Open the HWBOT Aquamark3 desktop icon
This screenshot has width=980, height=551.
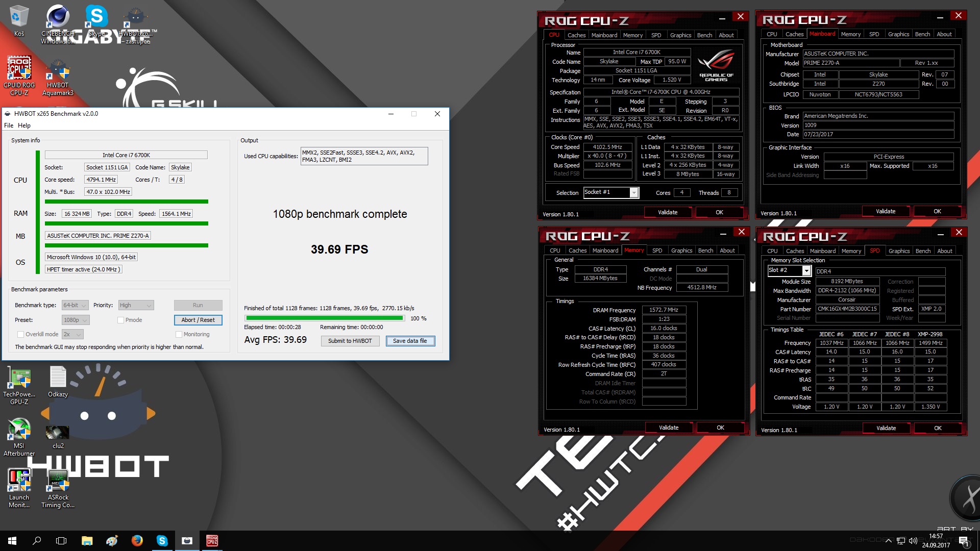pyautogui.click(x=58, y=76)
